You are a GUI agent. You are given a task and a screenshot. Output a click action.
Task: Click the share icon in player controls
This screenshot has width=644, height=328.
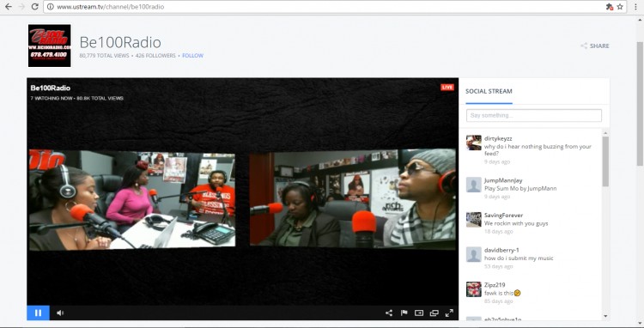(x=388, y=313)
